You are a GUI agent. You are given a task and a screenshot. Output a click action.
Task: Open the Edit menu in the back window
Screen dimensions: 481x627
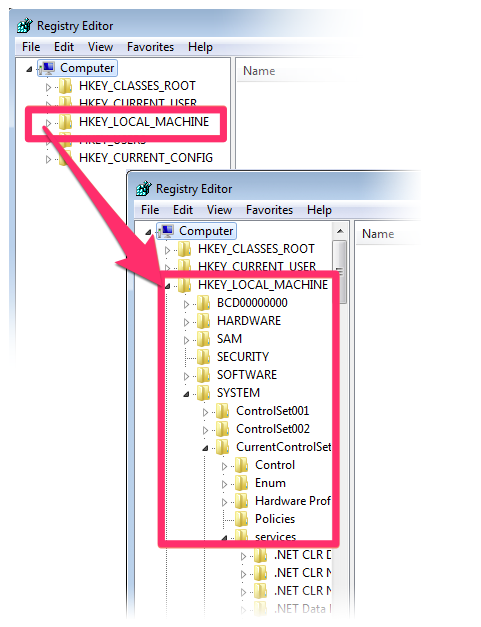pos(64,47)
